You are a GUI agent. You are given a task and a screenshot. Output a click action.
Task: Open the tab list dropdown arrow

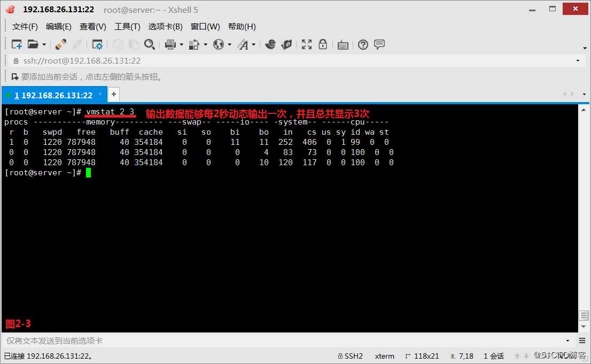tap(584, 94)
